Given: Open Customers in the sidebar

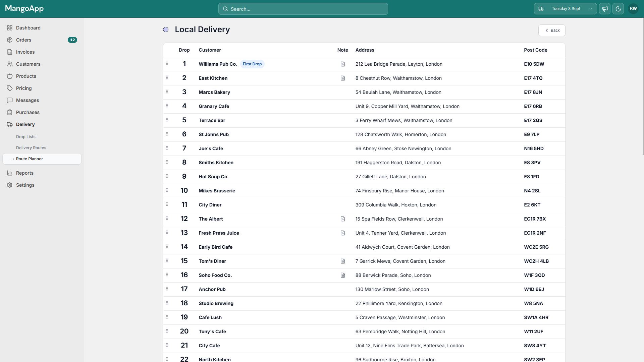Looking at the screenshot, I should coord(42,64).
